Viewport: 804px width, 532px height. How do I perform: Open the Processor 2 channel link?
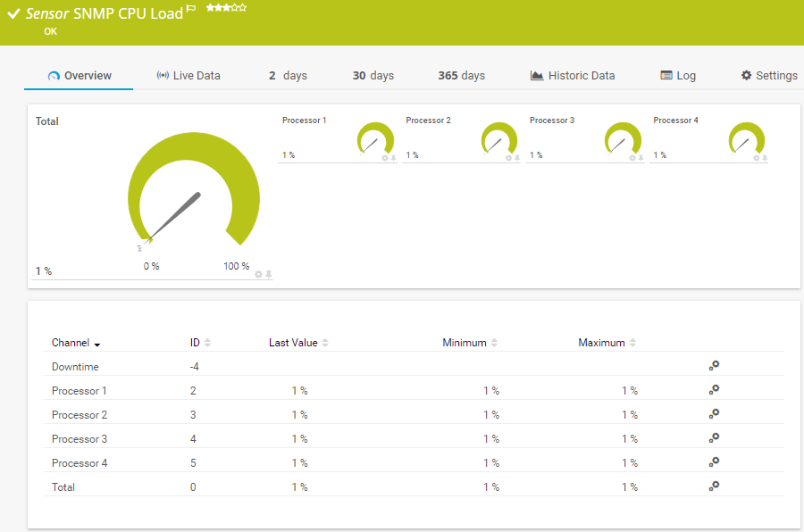(x=79, y=414)
